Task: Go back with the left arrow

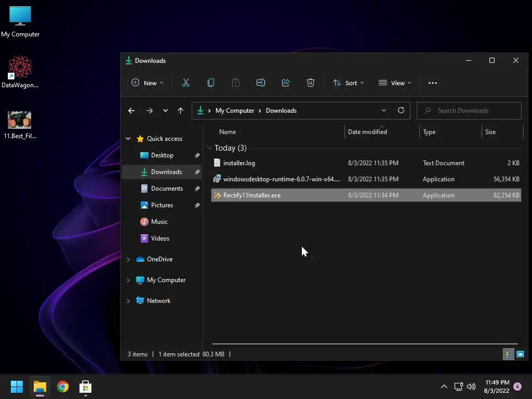Action: pos(131,111)
